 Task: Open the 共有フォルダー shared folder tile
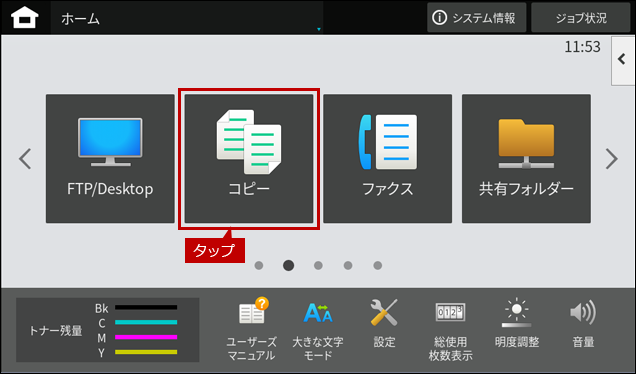(526, 159)
